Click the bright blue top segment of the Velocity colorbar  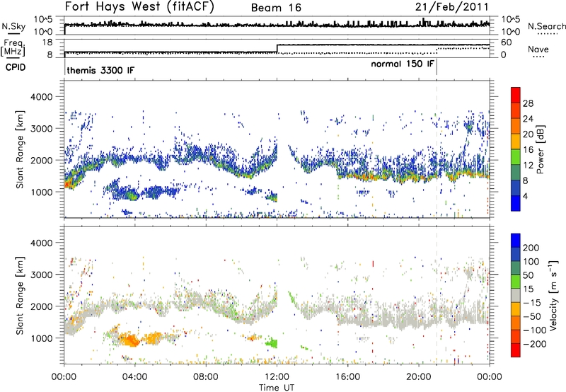pos(516,241)
